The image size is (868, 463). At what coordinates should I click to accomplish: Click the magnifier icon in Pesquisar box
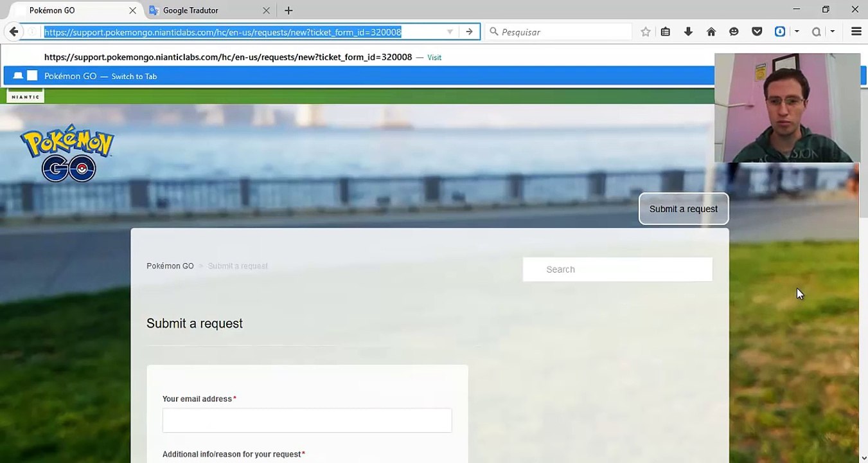pyautogui.click(x=493, y=32)
